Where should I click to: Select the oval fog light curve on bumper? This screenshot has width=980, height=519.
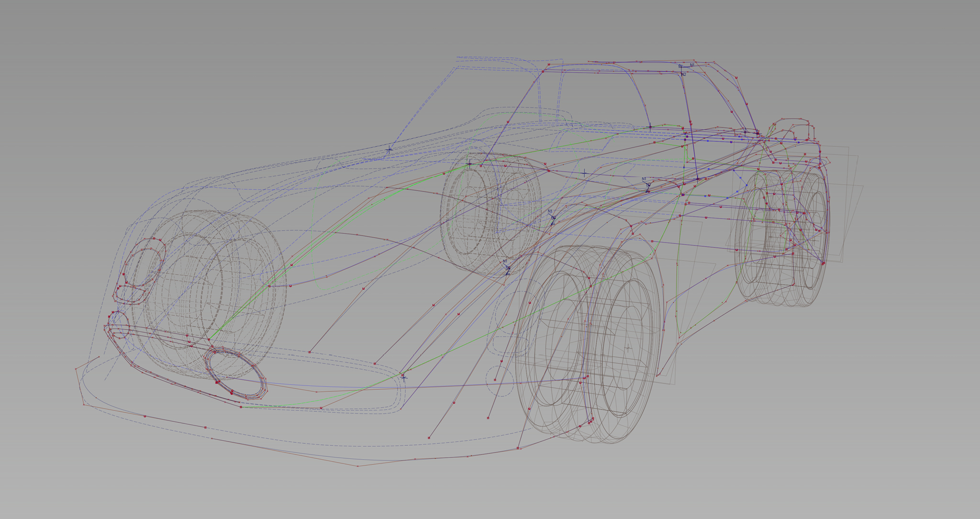(235, 374)
